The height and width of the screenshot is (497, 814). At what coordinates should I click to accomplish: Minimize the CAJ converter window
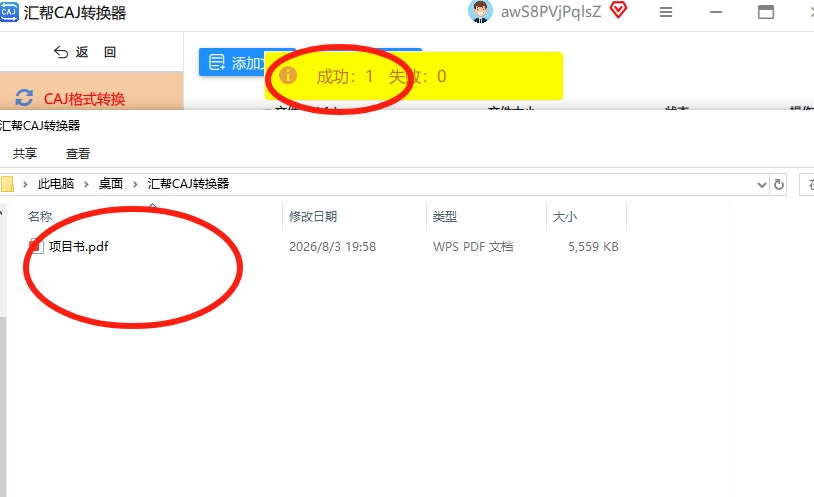coord(716,12)
